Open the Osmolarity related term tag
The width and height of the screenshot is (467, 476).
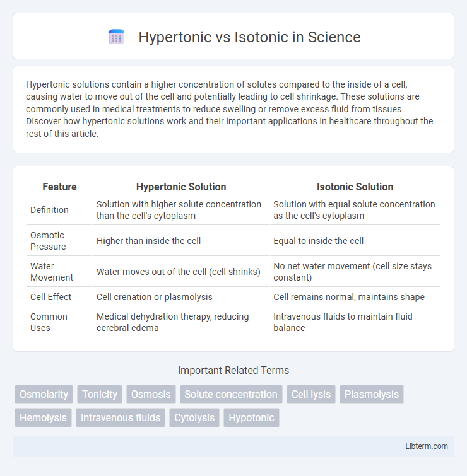coord(44,394)
